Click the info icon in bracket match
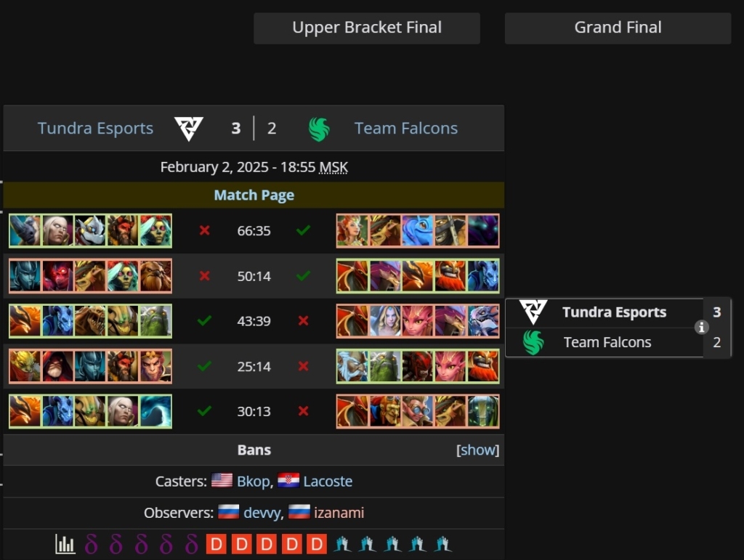Viewport: 744px width, 560px height. coord(701,327)
